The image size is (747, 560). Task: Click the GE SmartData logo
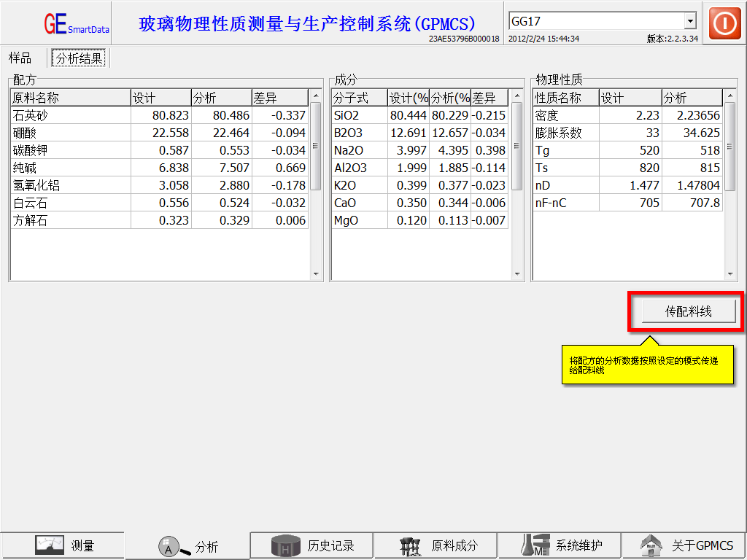(x=76, y=23)
